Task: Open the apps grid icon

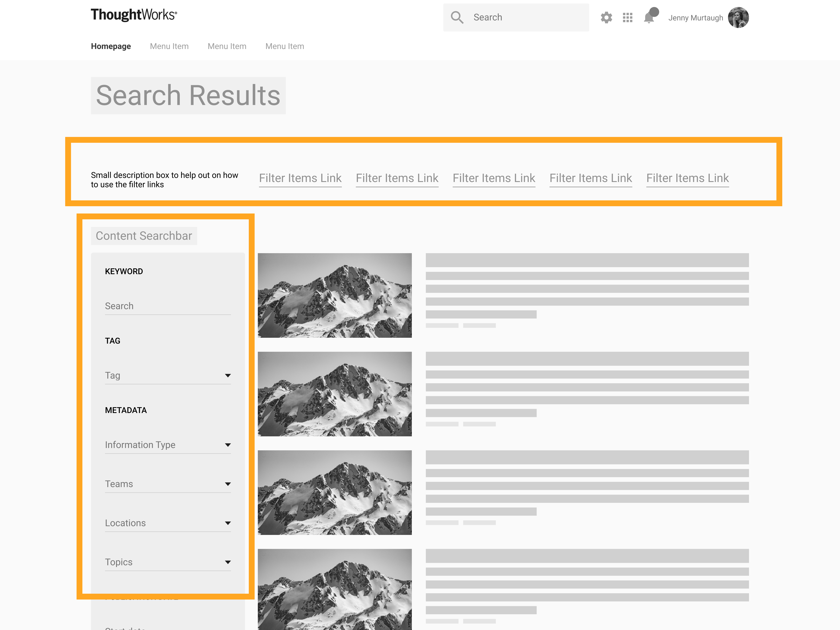Action: click(627, 17)
